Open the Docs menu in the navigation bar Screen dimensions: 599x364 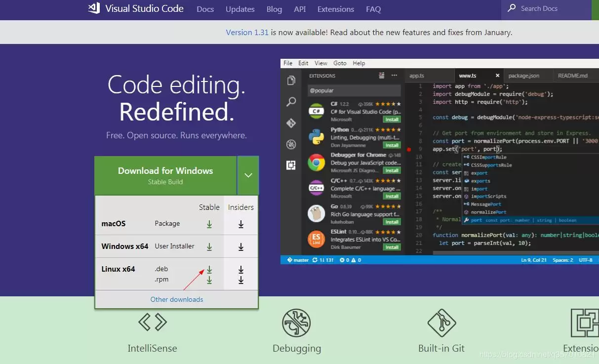coord(205,9)
